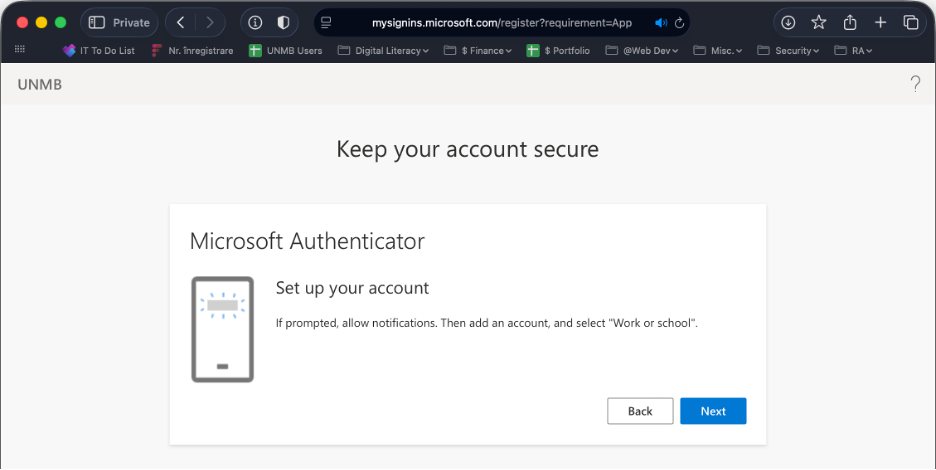This screenshot has height=470, width=936.
Task: Go back with browser back arrow
Action: click(x=180, y=22)
